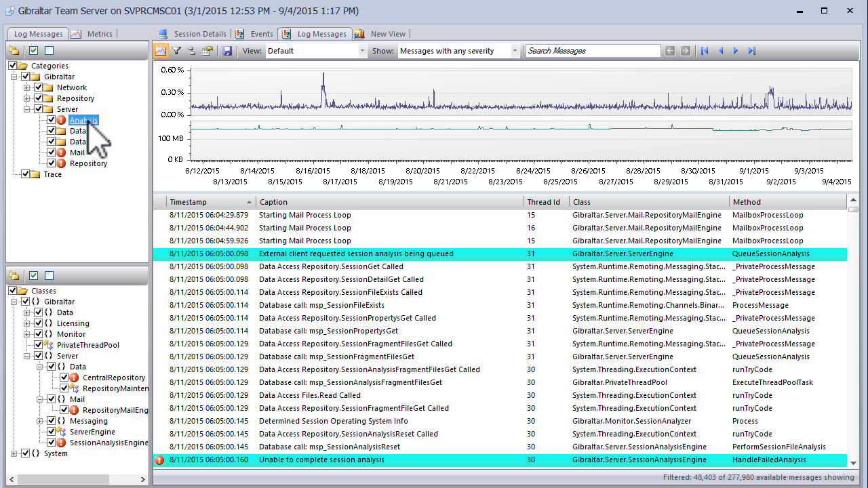Open the Session Details tab
Viewport: 868px width, 488px height.
193,34
